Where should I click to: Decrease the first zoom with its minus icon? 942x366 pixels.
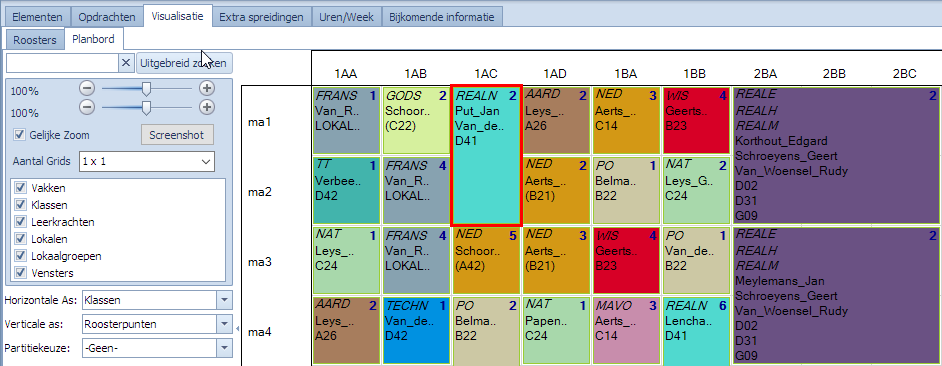click(87, 89)
